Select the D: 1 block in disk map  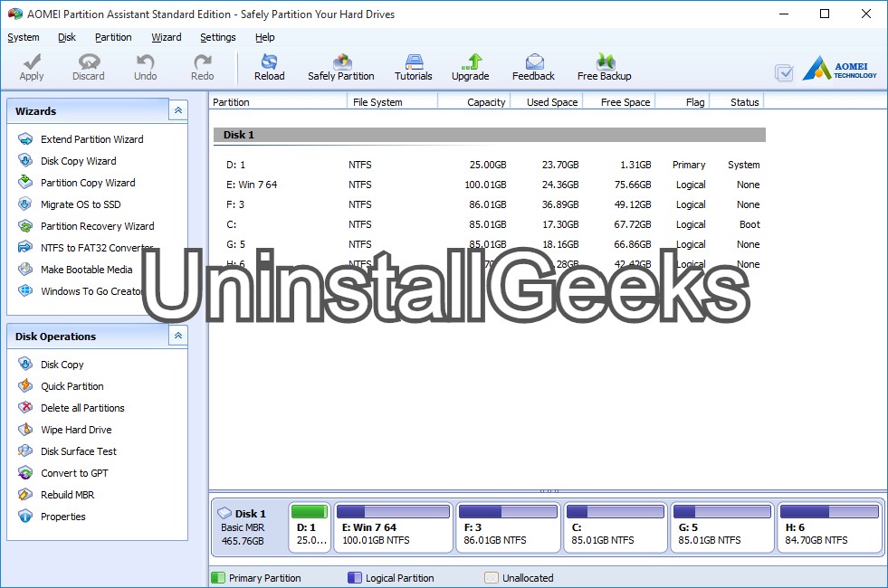(310, 526)
